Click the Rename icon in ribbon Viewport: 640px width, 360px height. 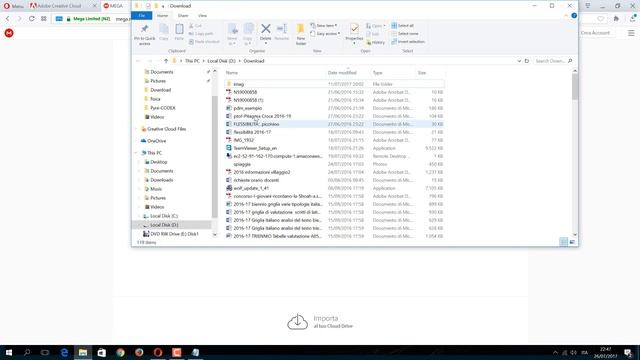click(x=282, y=29)
